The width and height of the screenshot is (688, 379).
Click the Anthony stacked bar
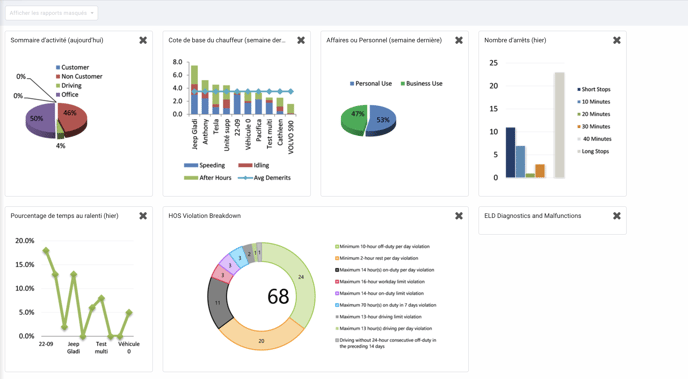pyautogui.click(x=205, y=97)
